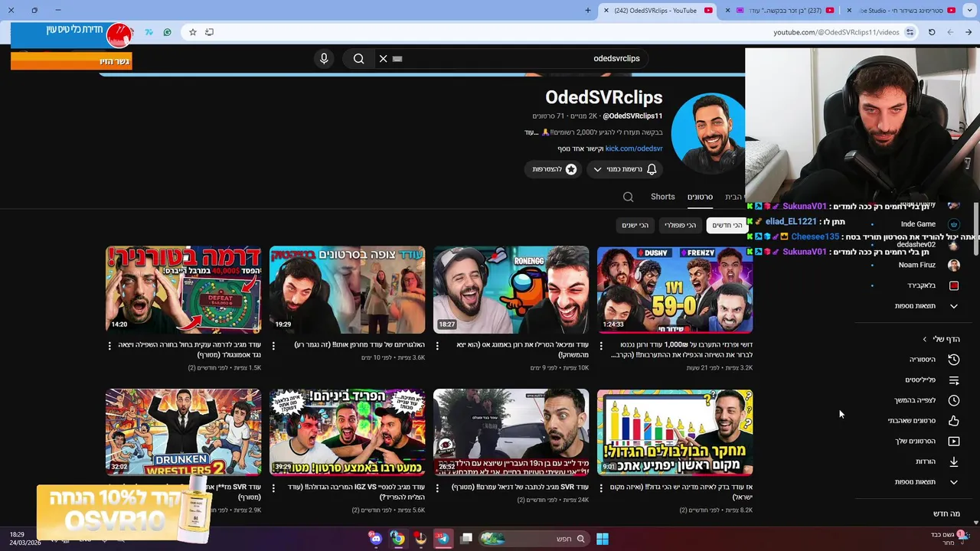Open options menu for the 14:20 video

[109, 346]
